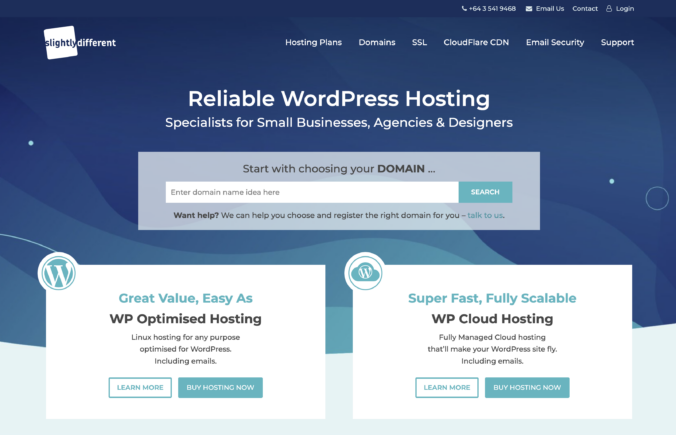Screen dimensions: 676x435
Task: Click the envelope icon next to Email Us
Action: point(529,9)
